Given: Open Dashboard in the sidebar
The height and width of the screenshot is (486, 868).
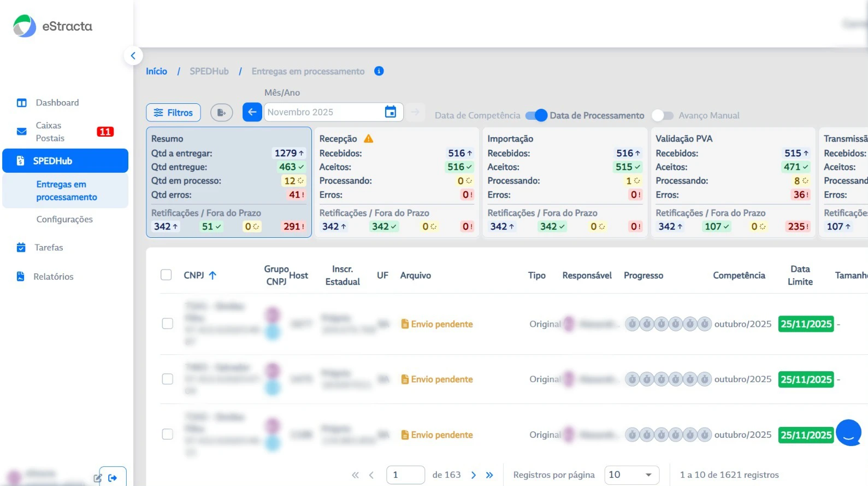Looking at the screenshot, I should [x=57, y=103].
